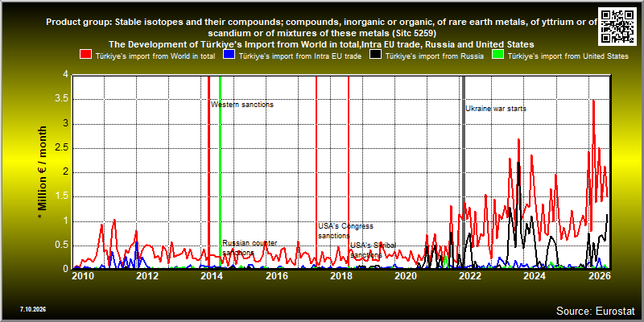Click the y-axis value 3
The image size is (644, 322).
65,124
